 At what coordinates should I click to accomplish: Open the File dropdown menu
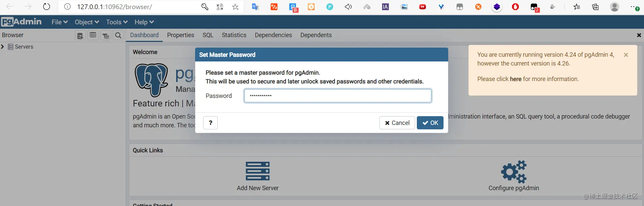(x=59, y=22)
